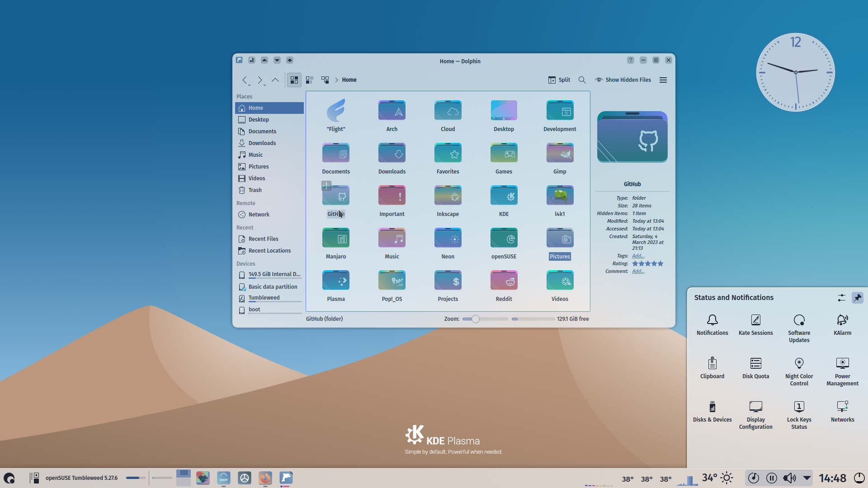Select the Pop!_OS folder

[392, 286]
